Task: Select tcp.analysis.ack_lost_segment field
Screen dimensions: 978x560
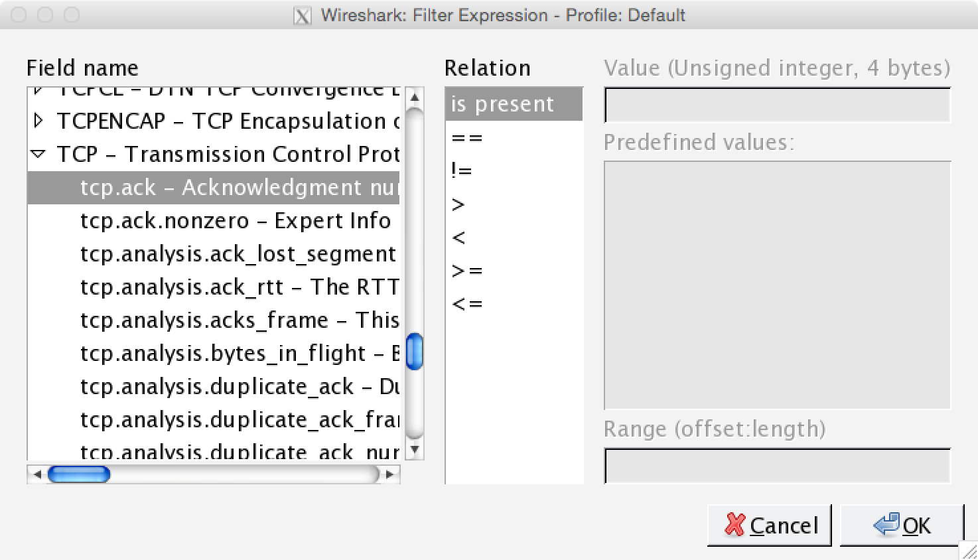Action: 214,254
